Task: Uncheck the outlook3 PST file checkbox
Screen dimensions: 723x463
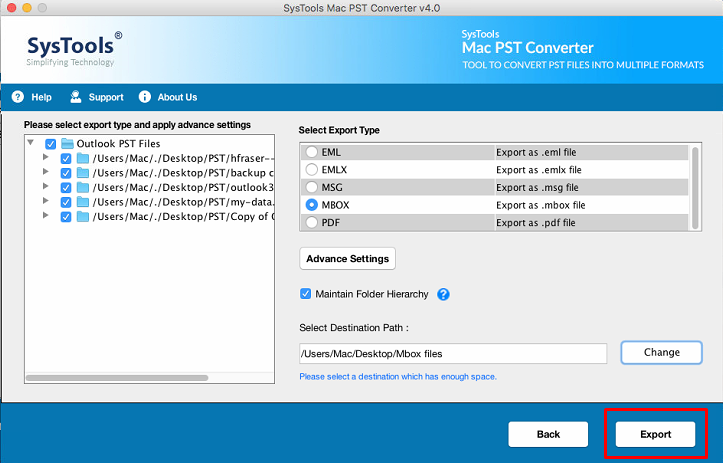Action: coord(66,188)
